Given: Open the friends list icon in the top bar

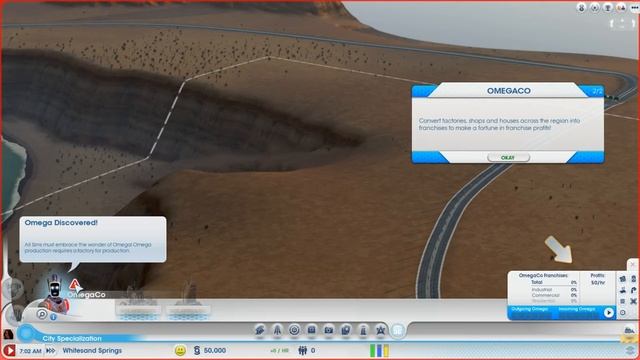Looking at the screenshot, I should coord(621,8).
